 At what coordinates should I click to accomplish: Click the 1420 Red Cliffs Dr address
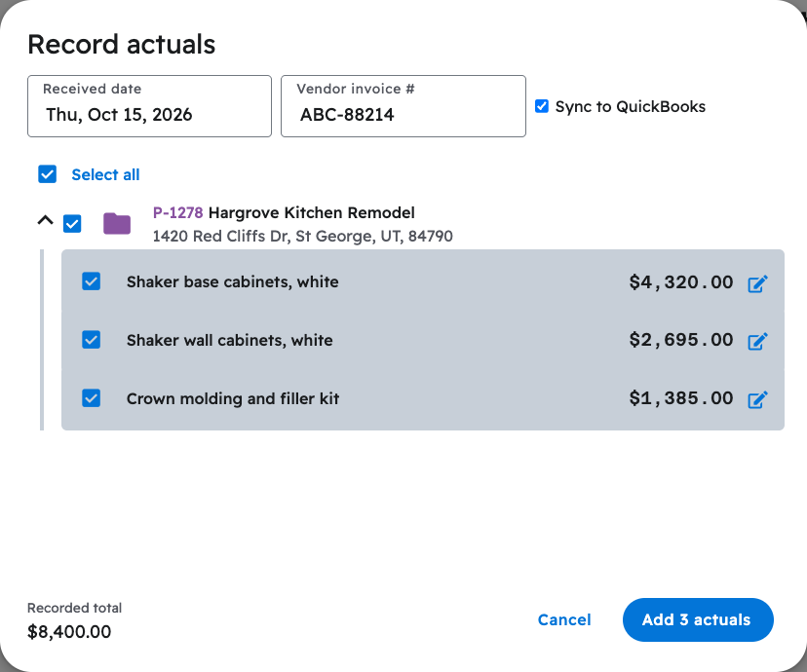tap(302, 236)
